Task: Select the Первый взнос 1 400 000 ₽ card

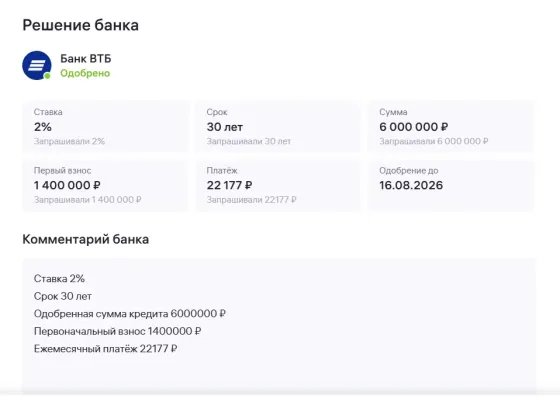Action: tap(105, 186)
